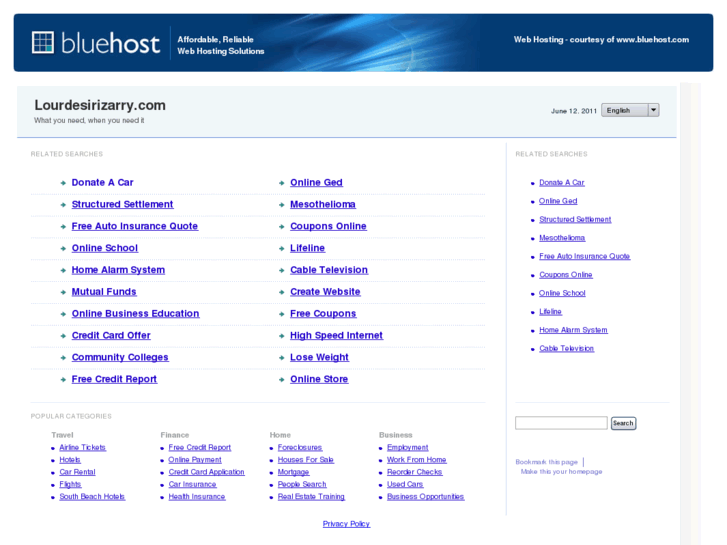
Task: Click sidebar Donate A Car link
Action: (561, 183)
